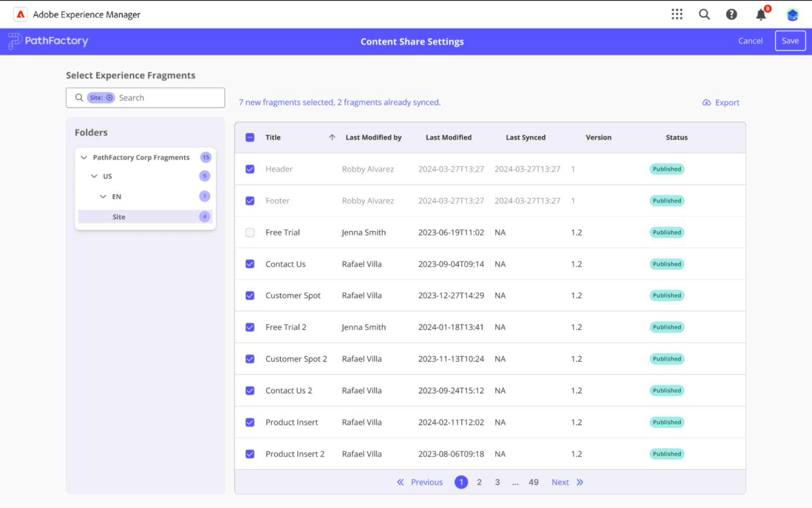812x508 pixels.
Task: Collapse the US folder
Action: [94, 176]
